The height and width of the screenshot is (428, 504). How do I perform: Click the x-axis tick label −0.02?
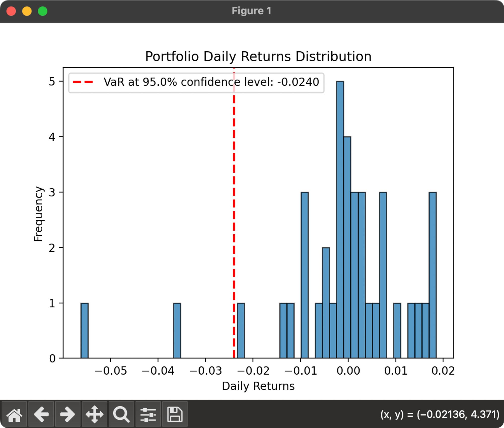click(253, 371)
